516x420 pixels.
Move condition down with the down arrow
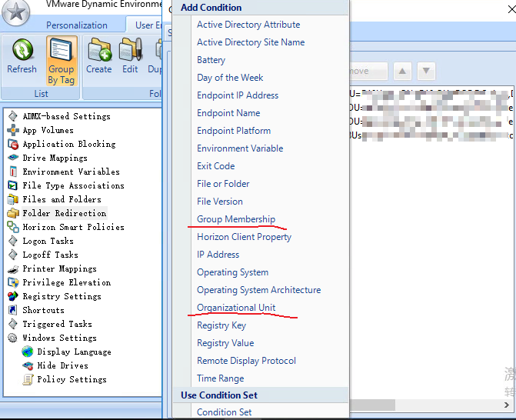[x=426, y=71]
